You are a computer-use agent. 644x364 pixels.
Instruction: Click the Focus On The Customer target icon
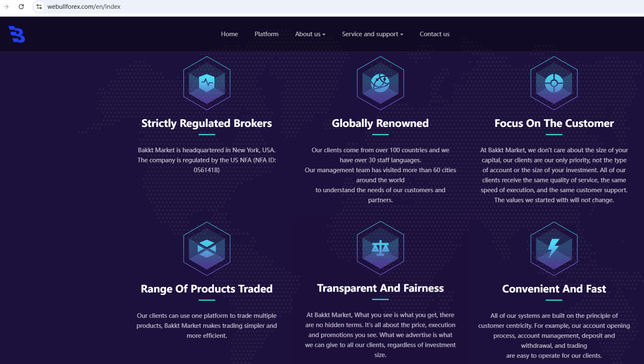pyautogui.click(x=554, y=83)
